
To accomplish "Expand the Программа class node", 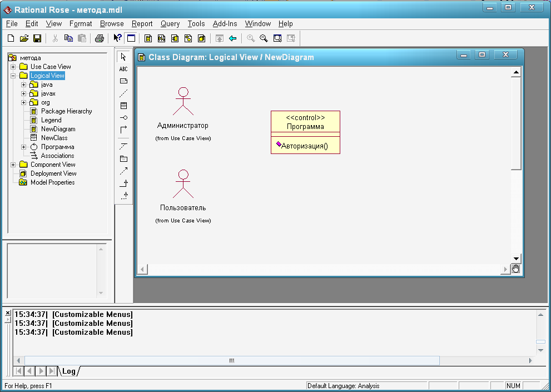I will (23, 147).
